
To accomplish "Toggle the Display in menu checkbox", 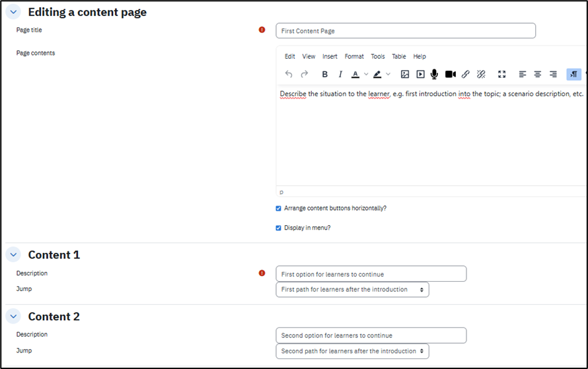I will tap(279, 228).
